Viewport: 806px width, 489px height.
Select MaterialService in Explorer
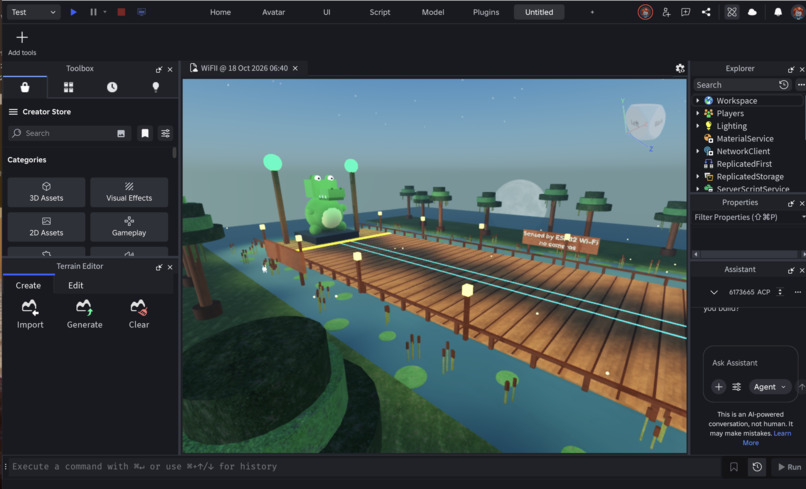(745, 138)
